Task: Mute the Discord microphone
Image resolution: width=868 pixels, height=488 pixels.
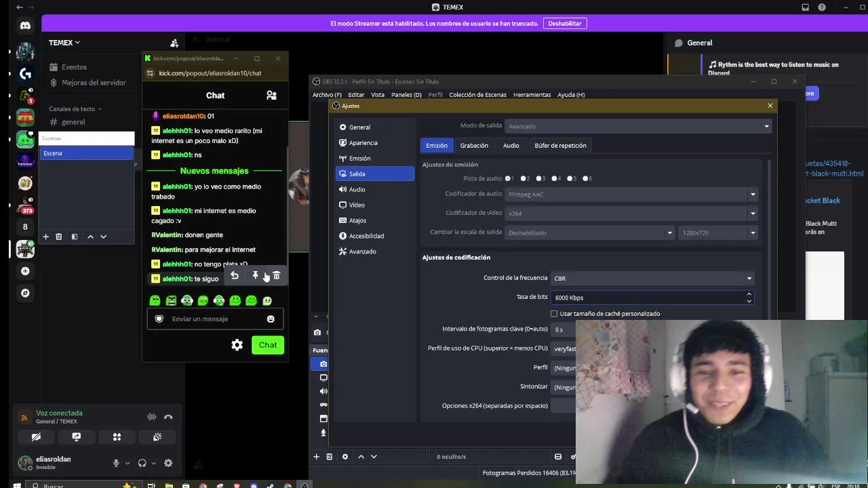Action: pos(116,463)
